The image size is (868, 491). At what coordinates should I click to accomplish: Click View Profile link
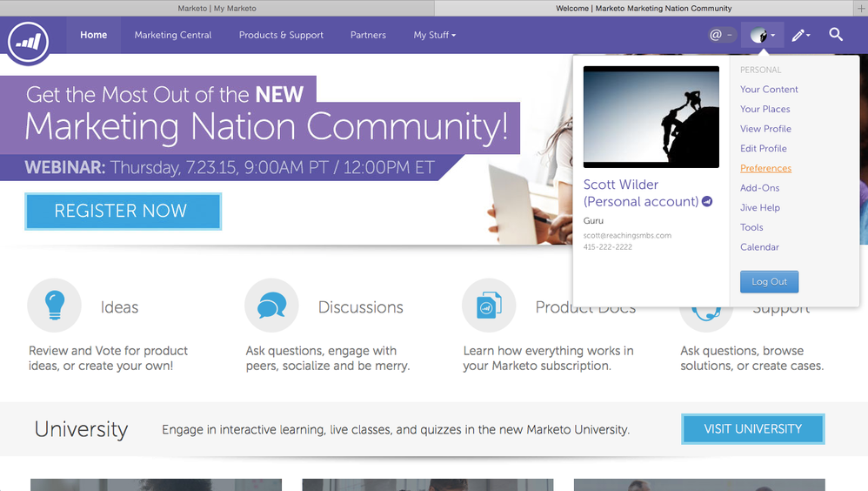pos(765,129)
